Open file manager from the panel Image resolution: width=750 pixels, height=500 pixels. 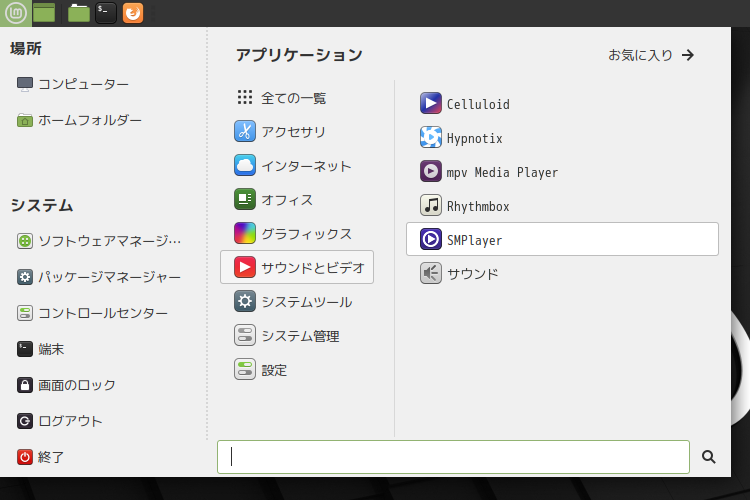pos(79,13)
